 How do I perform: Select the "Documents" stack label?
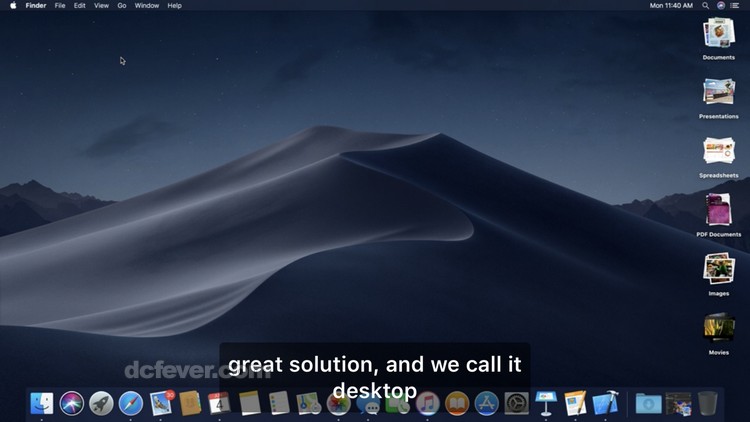719,57
